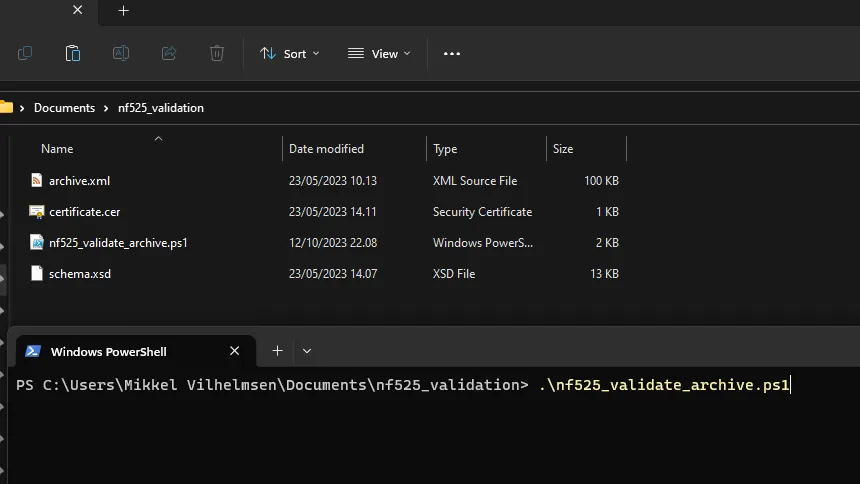Click the Copy icon in toolbar

pyautogui.click(x=25, y=53)
